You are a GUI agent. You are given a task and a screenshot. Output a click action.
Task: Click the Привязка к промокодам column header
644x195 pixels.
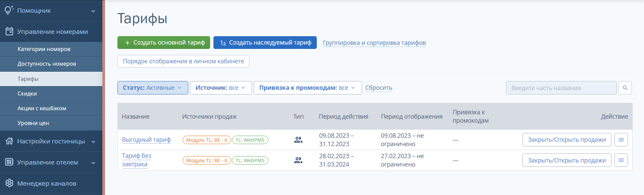[470, 116]
